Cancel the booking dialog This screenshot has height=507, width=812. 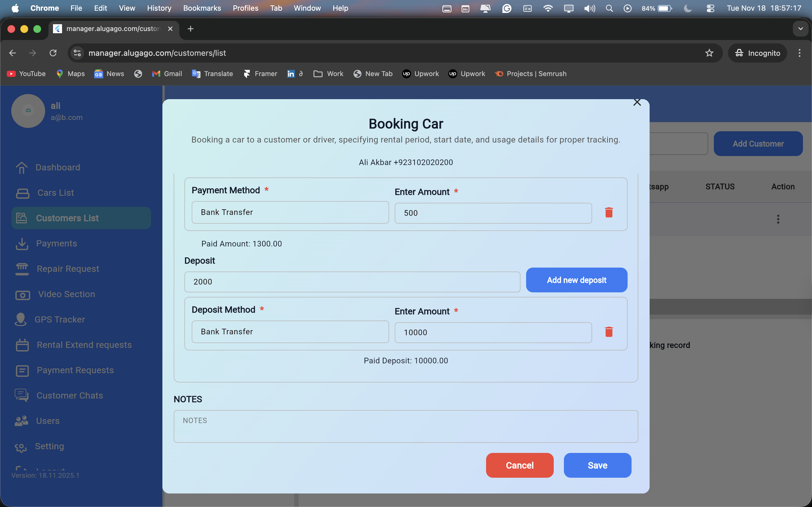pos(519,465)
